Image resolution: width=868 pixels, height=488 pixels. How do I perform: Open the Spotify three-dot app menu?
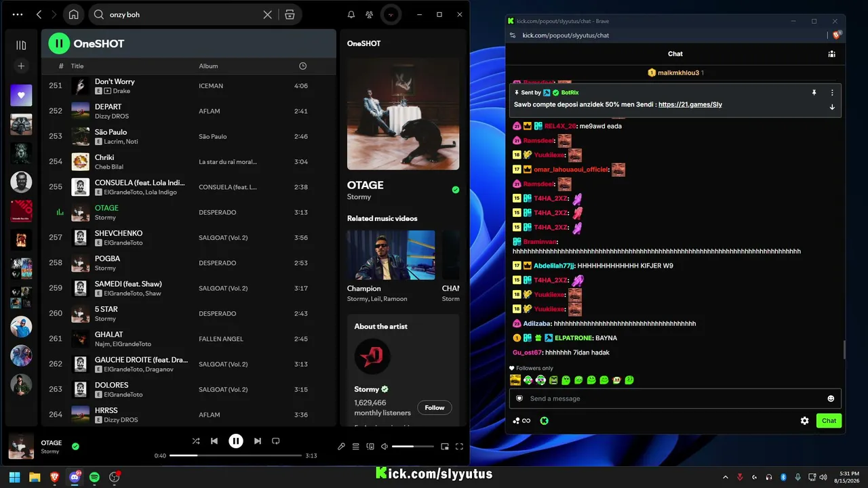pos(18,14)
